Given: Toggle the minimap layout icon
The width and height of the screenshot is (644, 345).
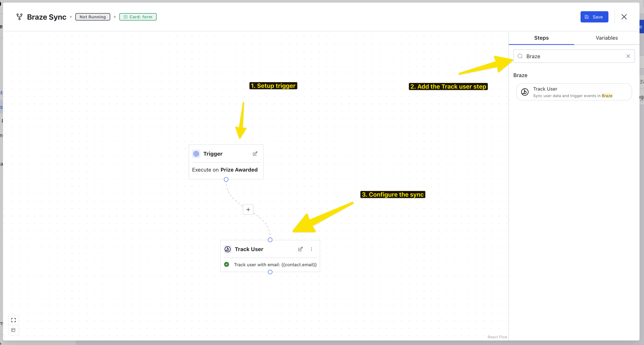Looking at the screenshot, I should (13, 330).
